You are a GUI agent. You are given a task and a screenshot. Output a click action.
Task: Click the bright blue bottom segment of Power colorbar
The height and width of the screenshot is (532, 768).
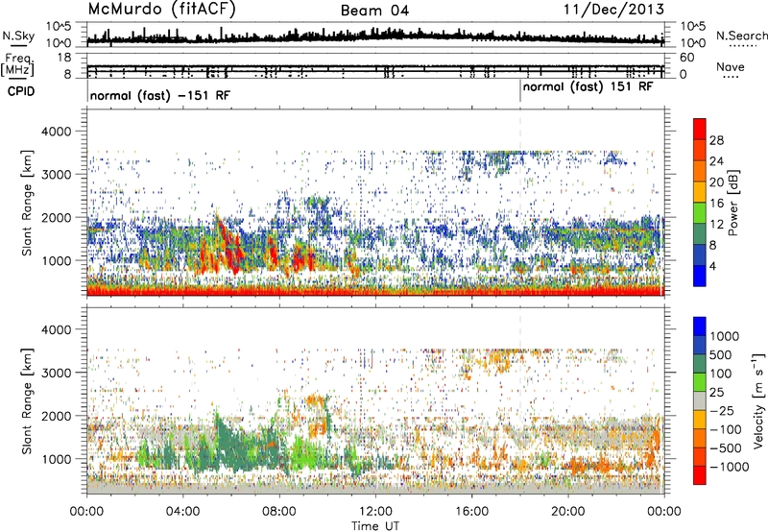(x=700, y=276)
